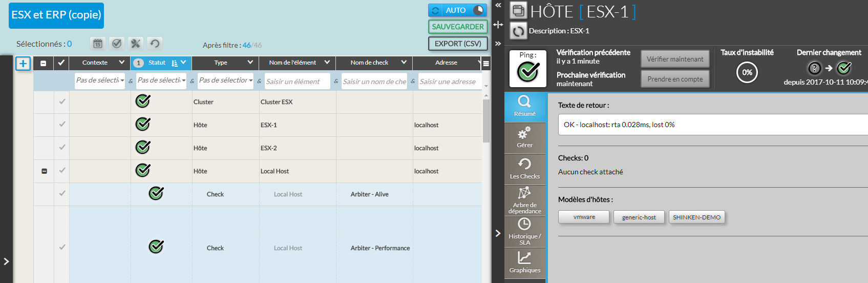Check the row checkbox for Cluster ESX
868x283 pixels.
click(x=62, y=102)
